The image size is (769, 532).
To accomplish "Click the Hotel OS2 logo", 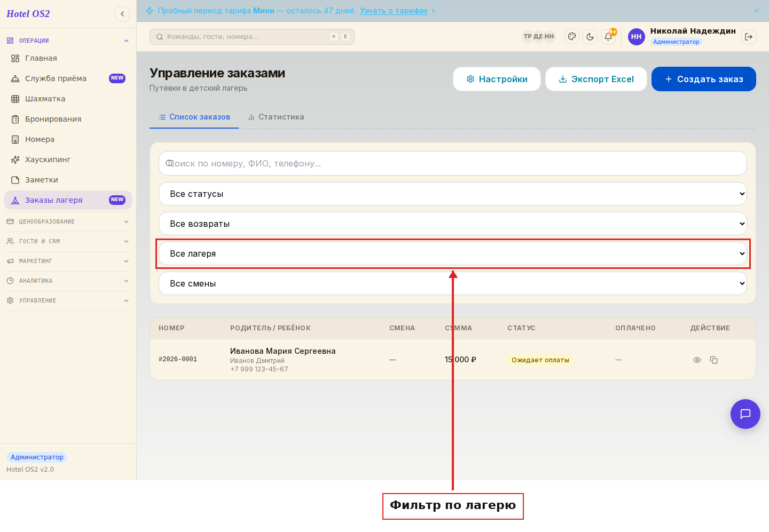I will tap(28, 14).
